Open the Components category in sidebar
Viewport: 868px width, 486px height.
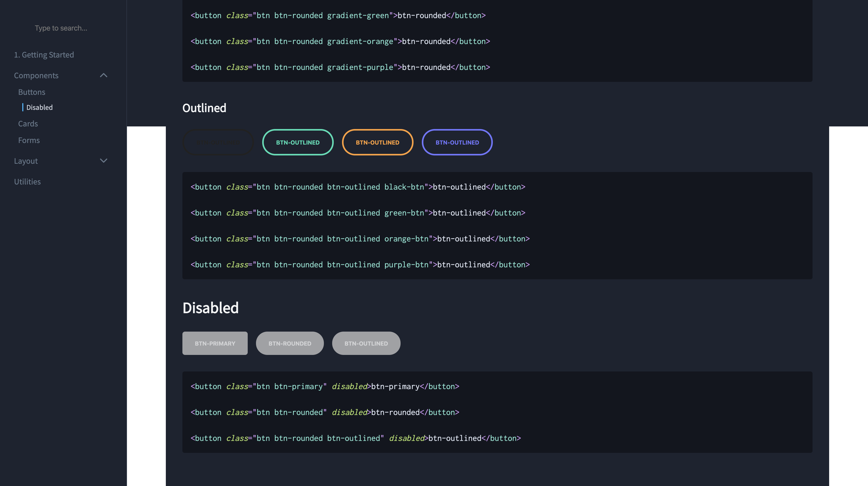pos(36,75)
